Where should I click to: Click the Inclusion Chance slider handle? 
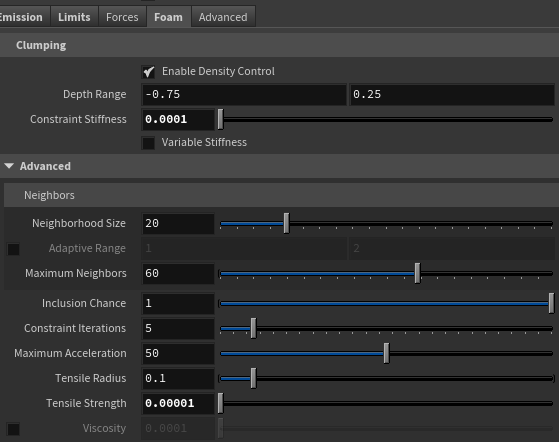[x=551, y=303]
